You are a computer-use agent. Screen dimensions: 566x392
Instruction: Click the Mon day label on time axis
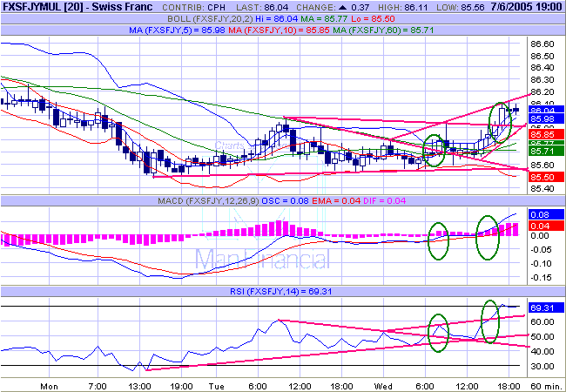[49, 387]
